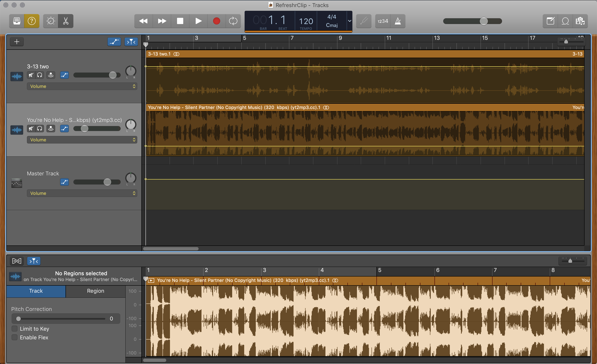This screenshot has width=597, height=364.
Task: Open Quick Help question mark button
Action: 32,21
